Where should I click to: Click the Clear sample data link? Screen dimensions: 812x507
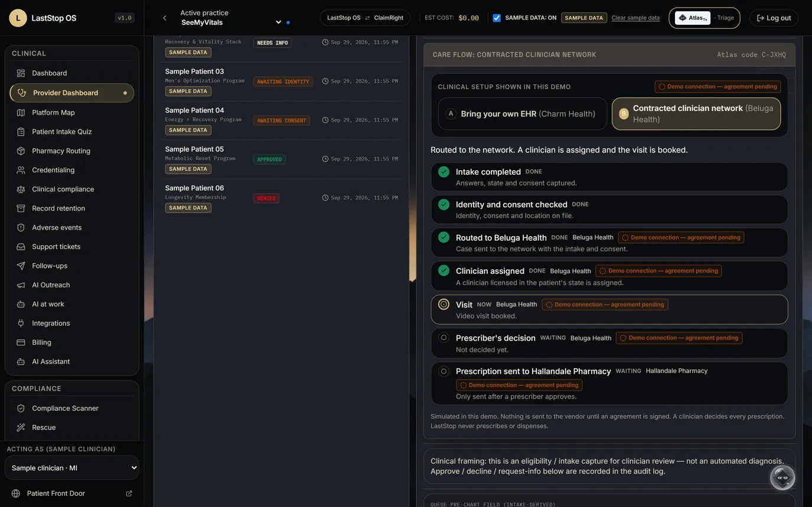[x=635, y=18]
